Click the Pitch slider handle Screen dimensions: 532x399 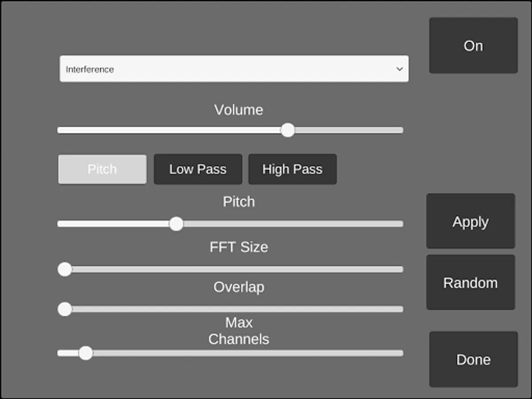tap(176, 224)
